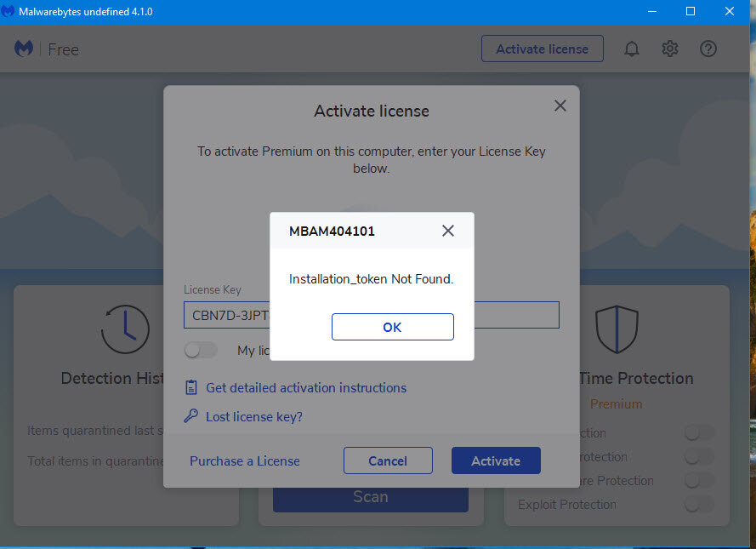Start a scan with the Scan button
Screen dimensions: 756x549
pyautogui.click(x=370, y=499)
